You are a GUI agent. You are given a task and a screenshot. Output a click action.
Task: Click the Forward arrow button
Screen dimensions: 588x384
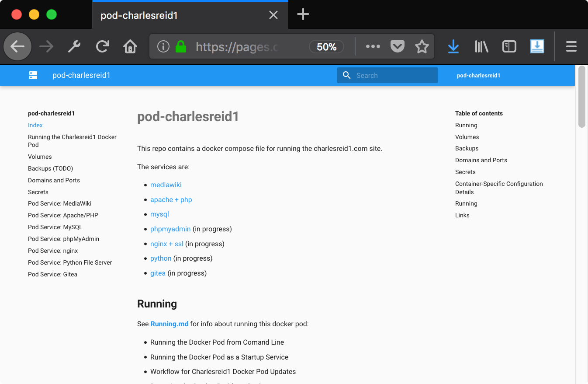point(46,46)
